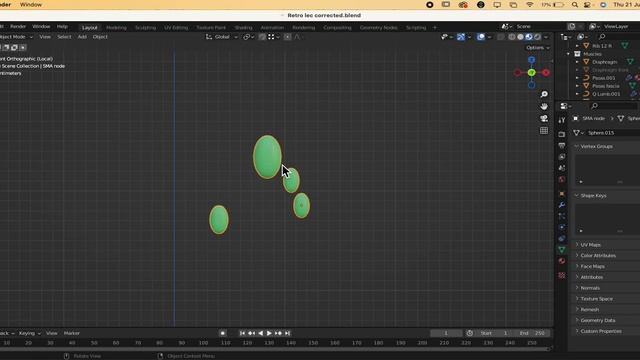The image size is (640, 360).
Task: Switch to the Modeling workspace tab
Action: coord(116,28)
